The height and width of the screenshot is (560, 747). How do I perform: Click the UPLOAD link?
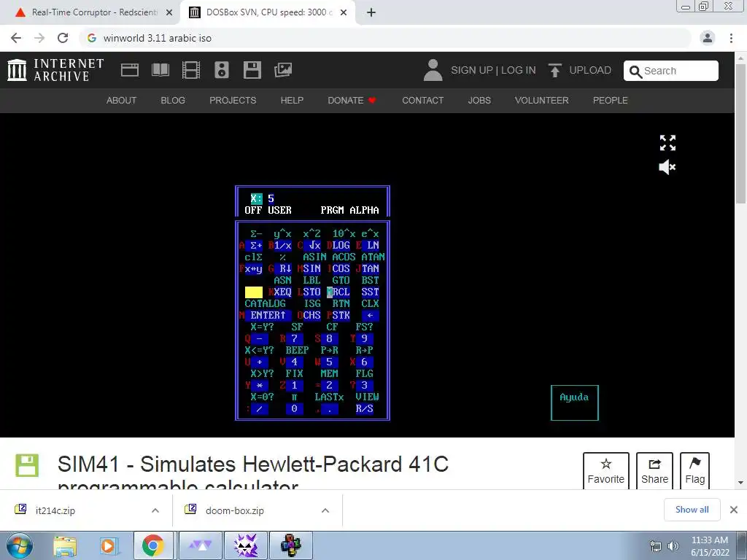(x=589, y=71)
